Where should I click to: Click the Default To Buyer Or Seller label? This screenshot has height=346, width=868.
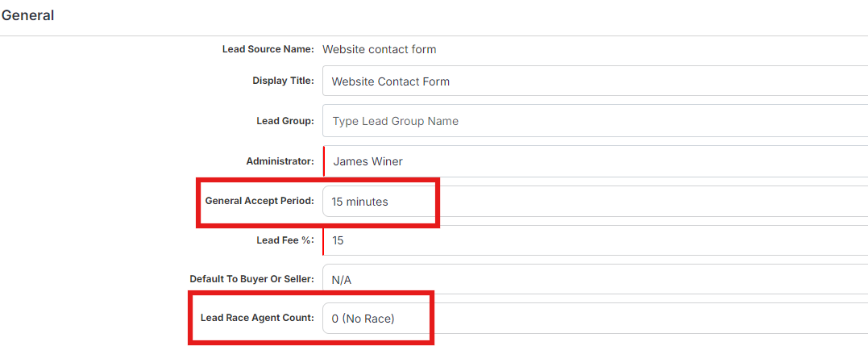tap(252, 279)
